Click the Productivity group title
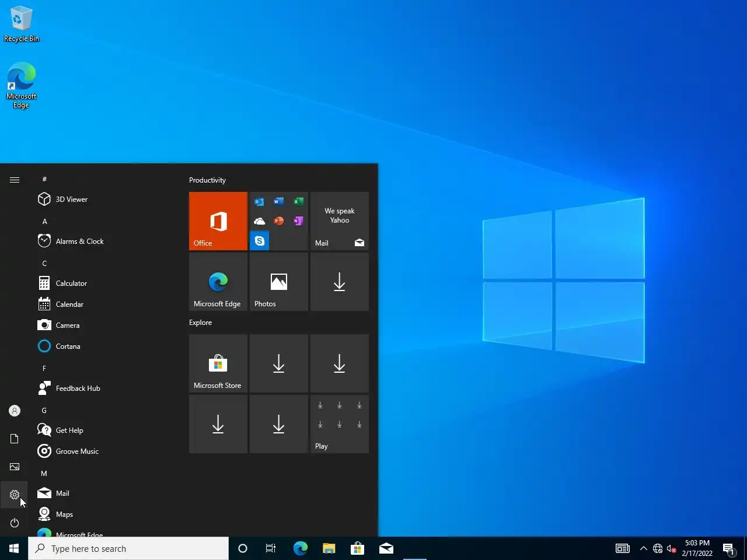The width and height of the screenshot is (747, 560). point(207,180)
